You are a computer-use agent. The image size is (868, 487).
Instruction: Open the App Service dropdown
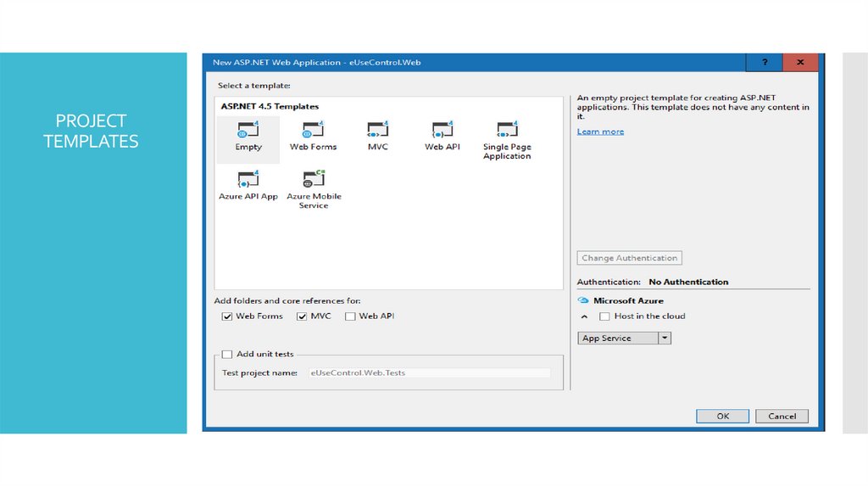pos(665,338)
